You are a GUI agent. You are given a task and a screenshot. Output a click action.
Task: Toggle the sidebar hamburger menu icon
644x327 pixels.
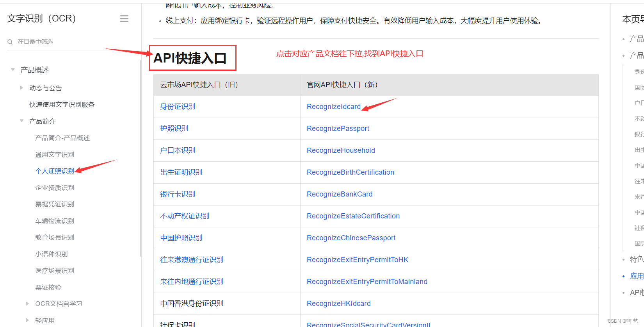coord(124,19)
